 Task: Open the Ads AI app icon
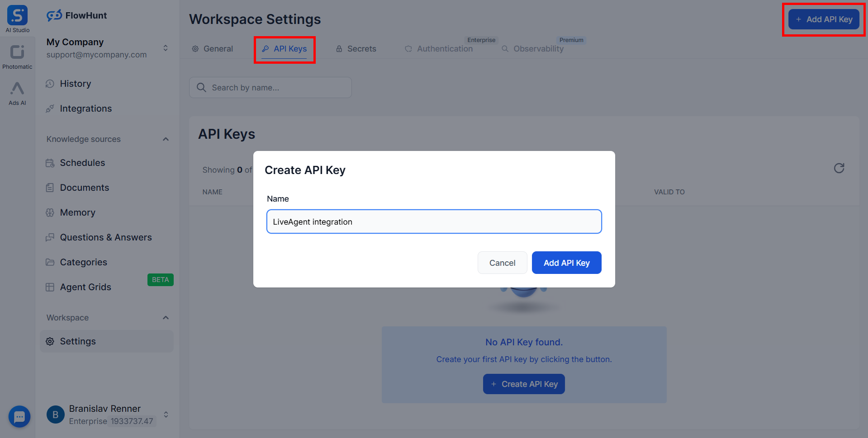coord(17,89)
